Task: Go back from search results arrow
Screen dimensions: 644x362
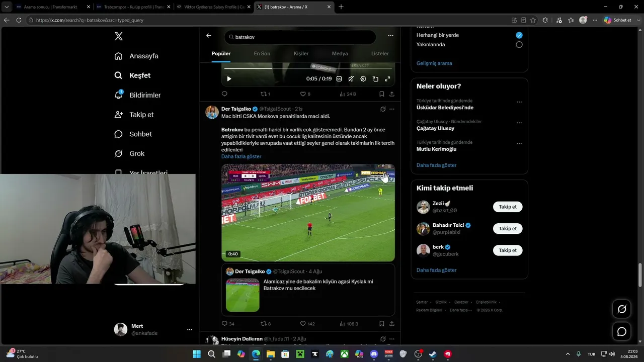Action: (209, 36)
